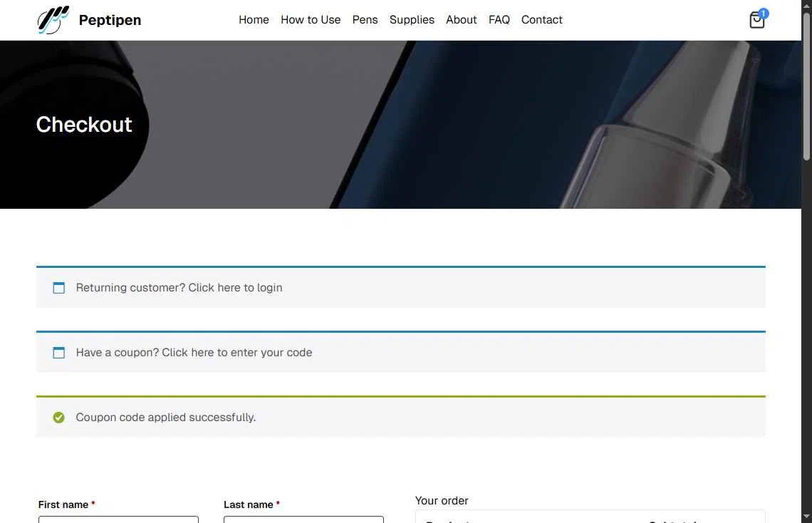Click the icon beside Returning customer notice
Image resolution: width=812 pixels, height=523 pixels.
(59, 288)
